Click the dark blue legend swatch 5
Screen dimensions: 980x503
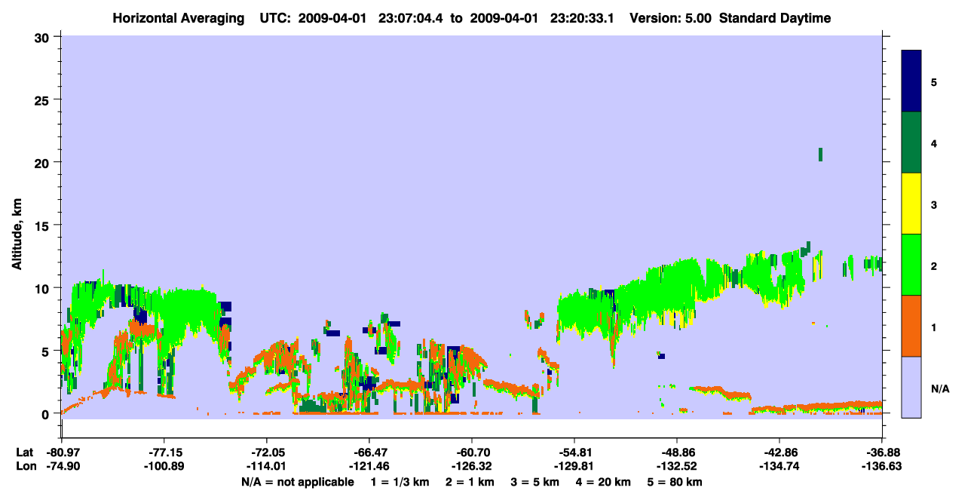pos(911,81)
